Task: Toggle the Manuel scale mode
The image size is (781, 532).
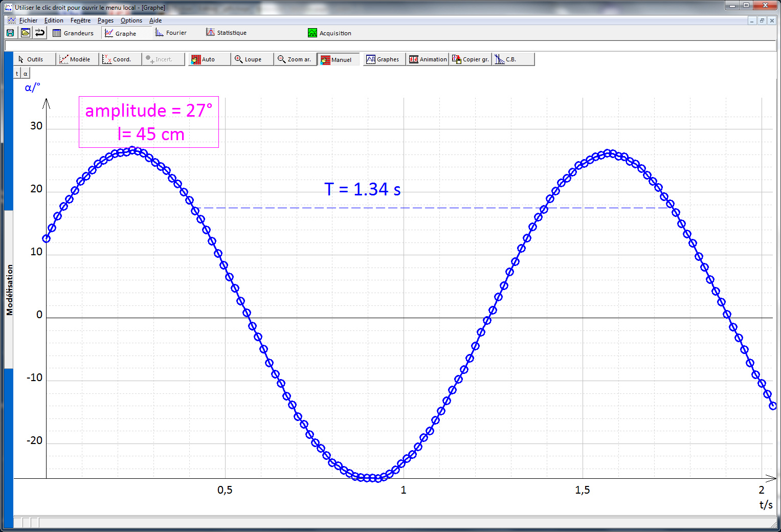Action: point(338,59)
